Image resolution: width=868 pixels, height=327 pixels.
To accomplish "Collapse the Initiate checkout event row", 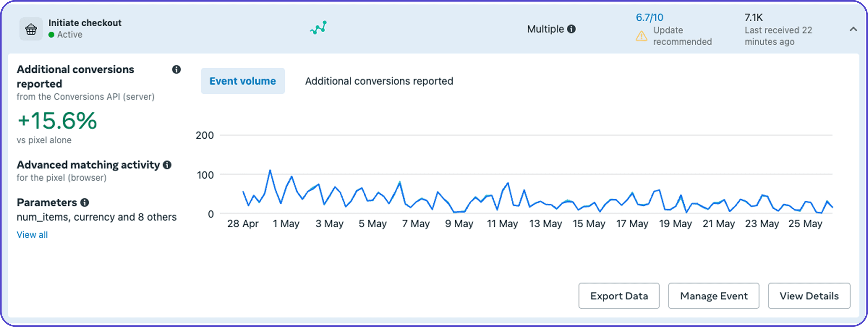I will 853,29.
